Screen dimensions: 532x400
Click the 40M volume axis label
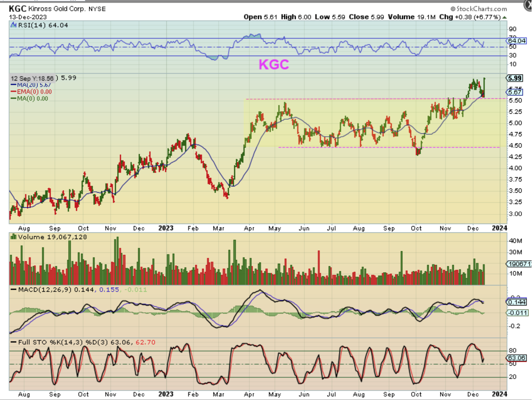point(515,241)
